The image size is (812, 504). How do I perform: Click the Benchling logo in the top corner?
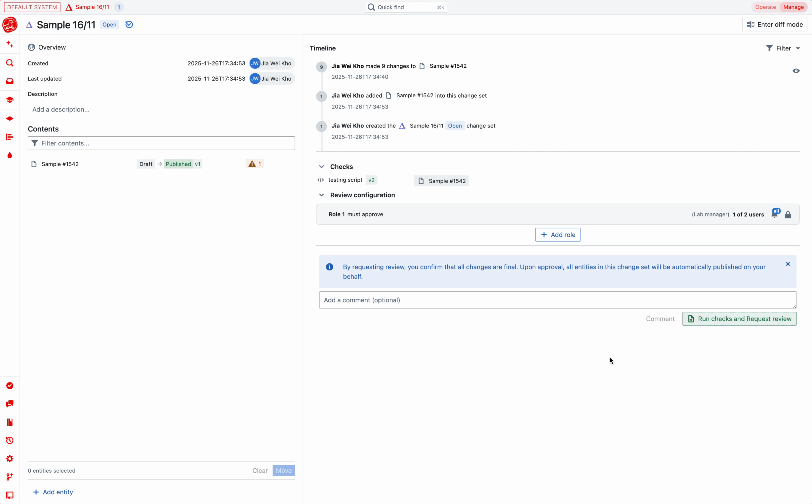tap(10, 24)
